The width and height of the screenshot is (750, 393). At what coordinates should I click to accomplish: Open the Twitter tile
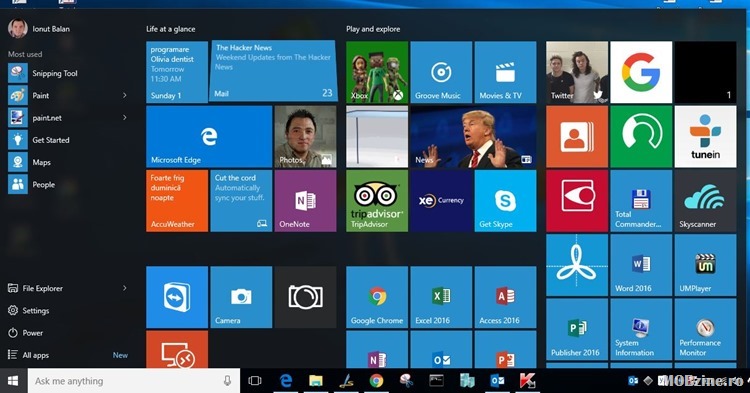[577, 72]
